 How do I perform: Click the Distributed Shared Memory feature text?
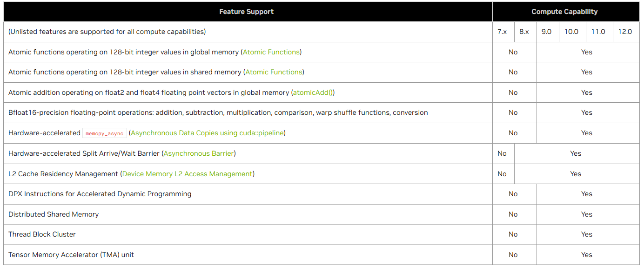pyautogui.click(x=54, y=214)
